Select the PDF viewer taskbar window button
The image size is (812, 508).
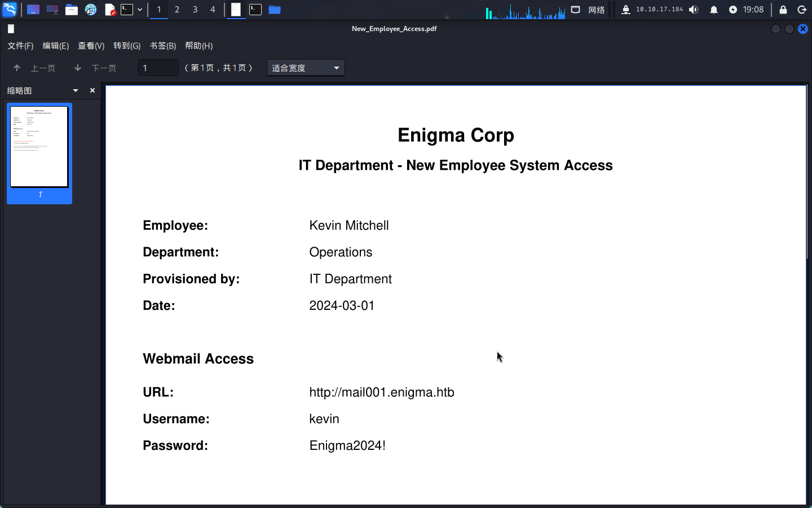[236, 10]
